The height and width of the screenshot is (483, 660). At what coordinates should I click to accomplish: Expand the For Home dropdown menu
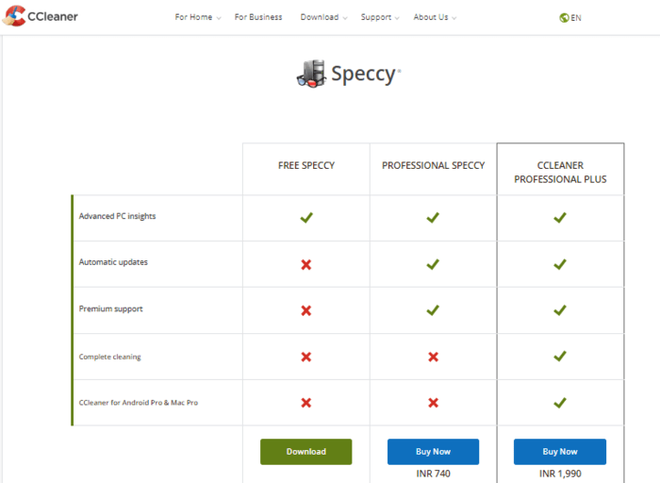(x=198, y=17)
